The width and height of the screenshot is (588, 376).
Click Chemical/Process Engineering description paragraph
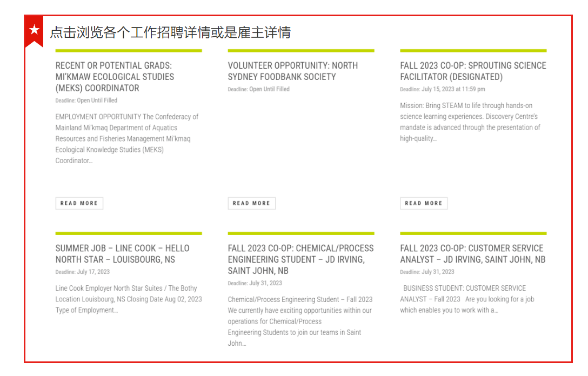[300, 321]
